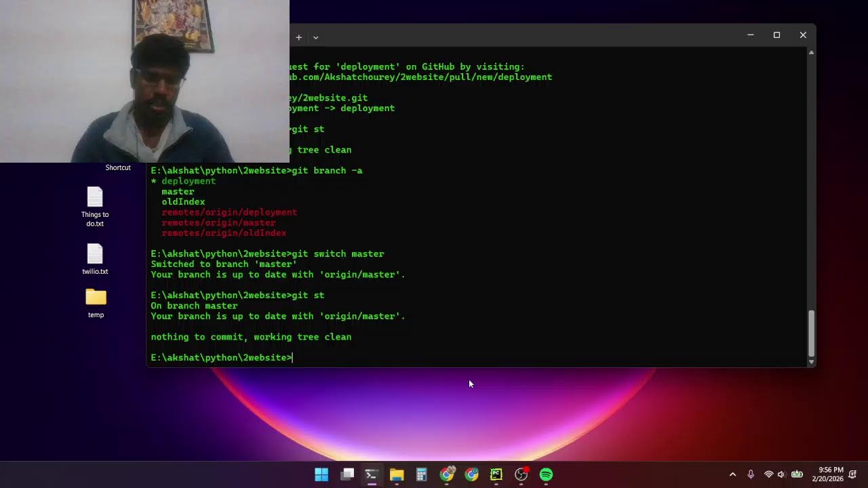The width and height of the screenshot is (868, 488).
Task: Open Task View from the taskbar
Action: tap(347, 474)
